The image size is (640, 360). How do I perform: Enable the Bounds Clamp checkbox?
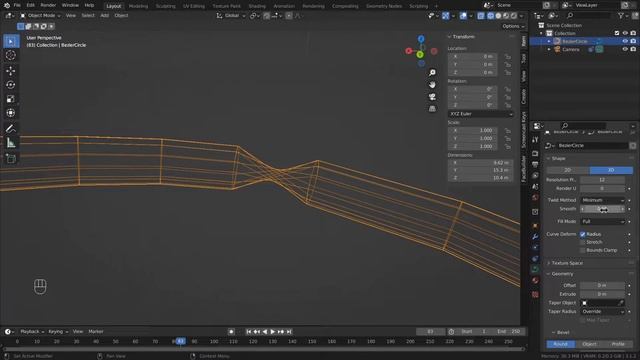pyautogui.click(x=582, y=250)
